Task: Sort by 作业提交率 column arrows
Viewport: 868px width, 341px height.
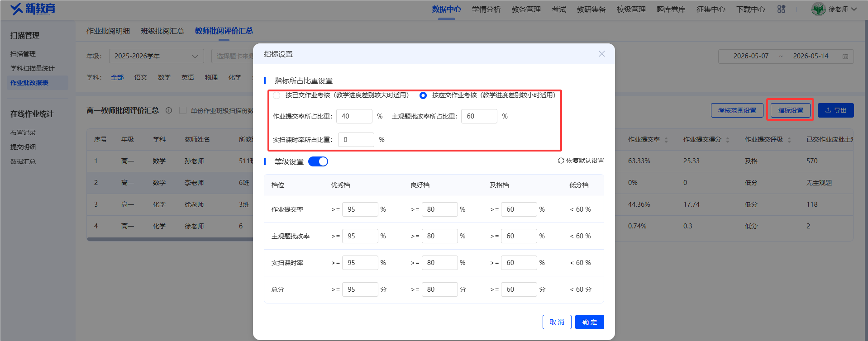Action: [x=666, y=140]
